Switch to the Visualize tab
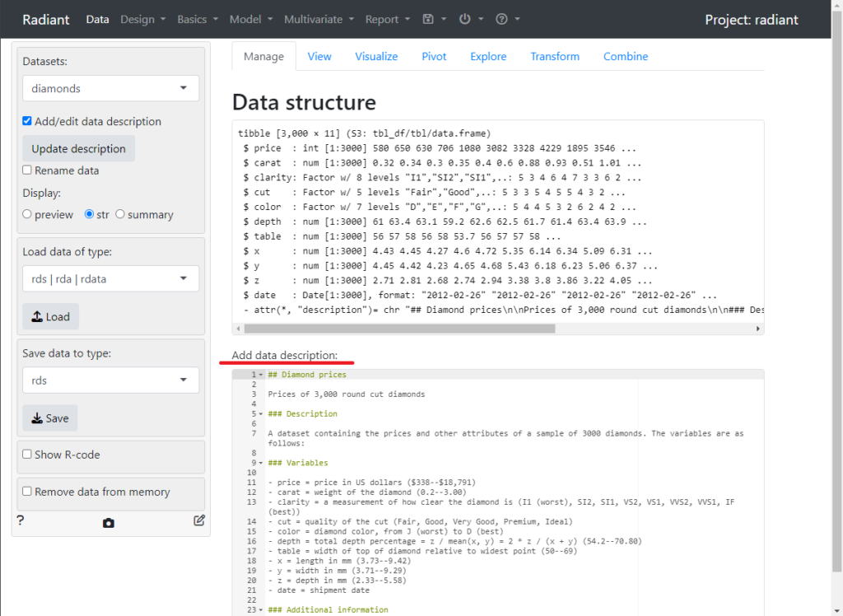843x616 pixels. (x=376, y=56)
